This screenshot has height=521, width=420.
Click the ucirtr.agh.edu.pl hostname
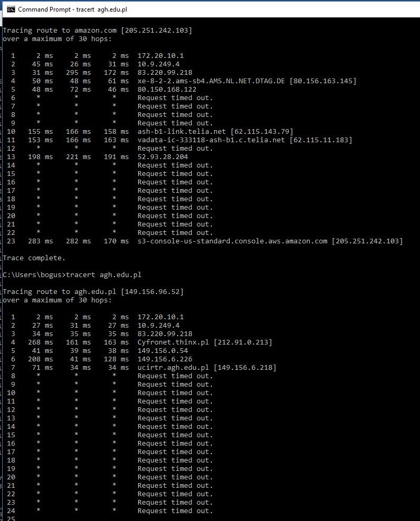(x=173, y=368)
